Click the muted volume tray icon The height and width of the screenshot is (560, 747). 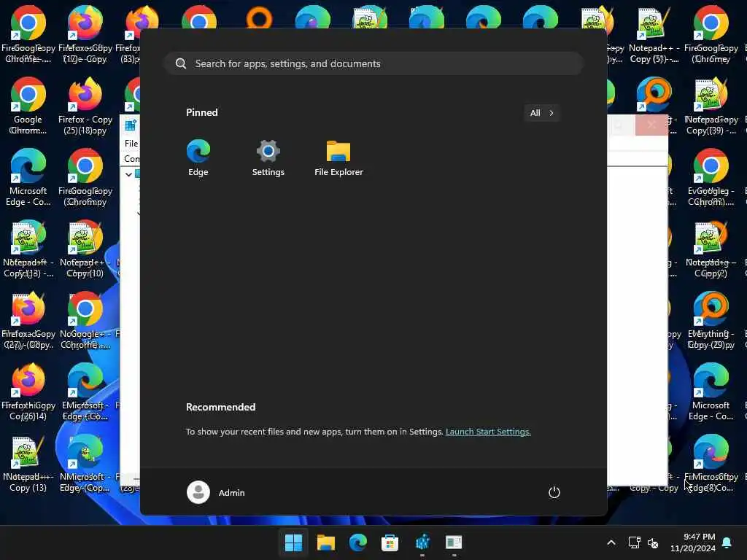tap(653, 542)
